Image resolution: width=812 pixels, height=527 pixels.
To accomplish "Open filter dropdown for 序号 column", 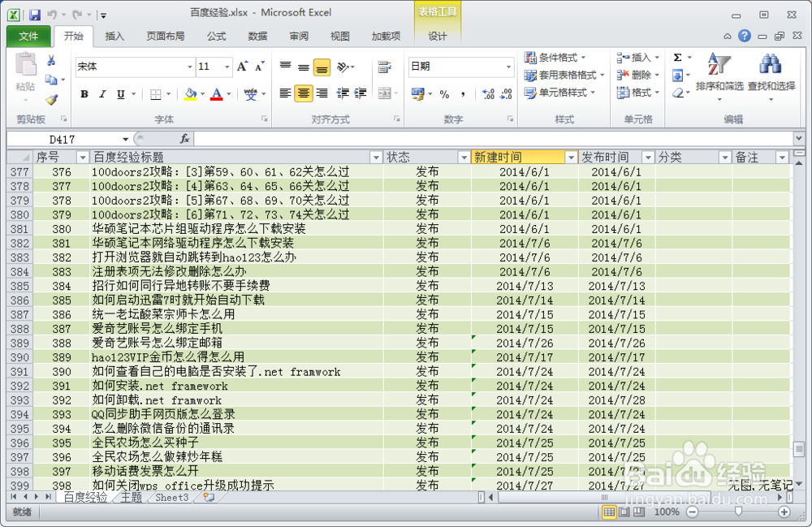I will tap(82, 157).
